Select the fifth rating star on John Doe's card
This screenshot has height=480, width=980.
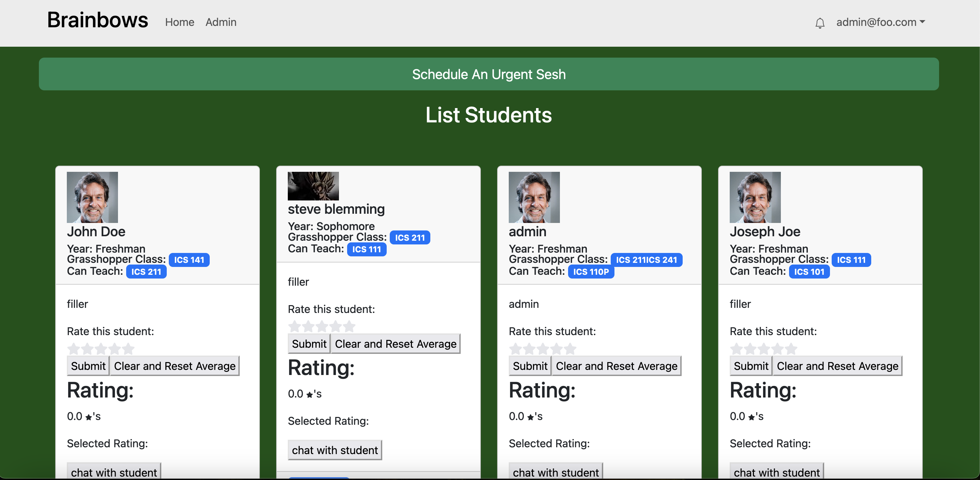pos(128,348)
